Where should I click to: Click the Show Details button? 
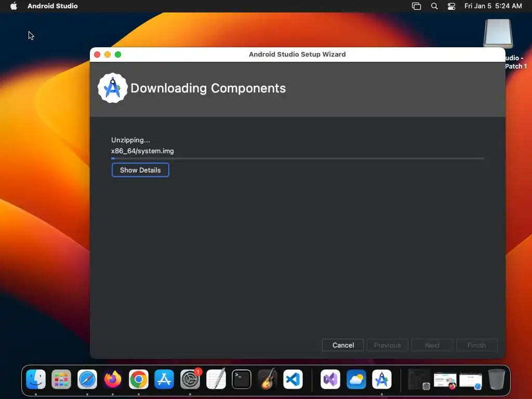tap(140, 170)
